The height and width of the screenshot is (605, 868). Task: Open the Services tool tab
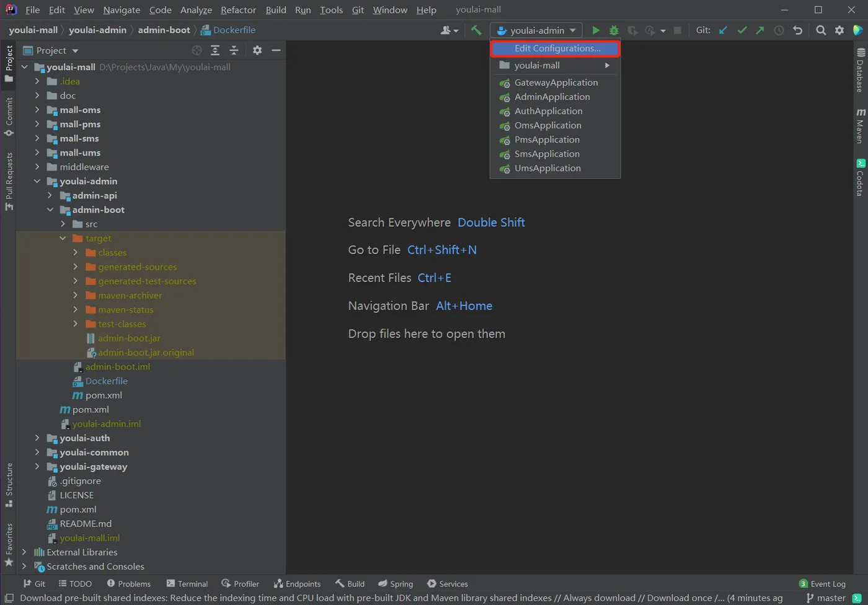447,584
